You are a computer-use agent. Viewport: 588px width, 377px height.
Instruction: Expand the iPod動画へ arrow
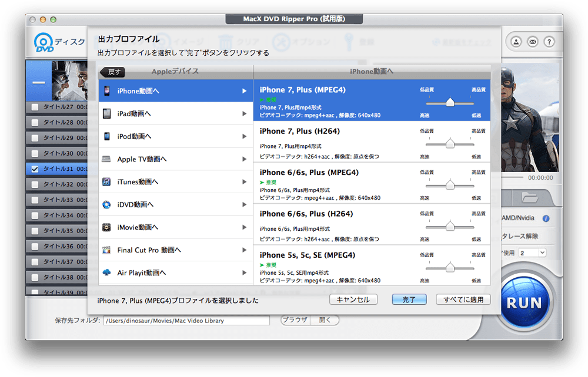click(x=244, y=136)
